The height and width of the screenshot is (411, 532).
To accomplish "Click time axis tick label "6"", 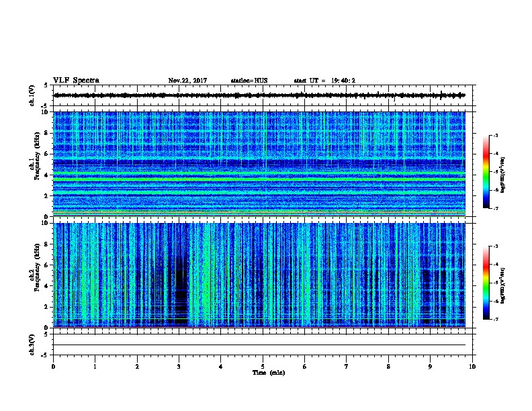I will (305, 367).
